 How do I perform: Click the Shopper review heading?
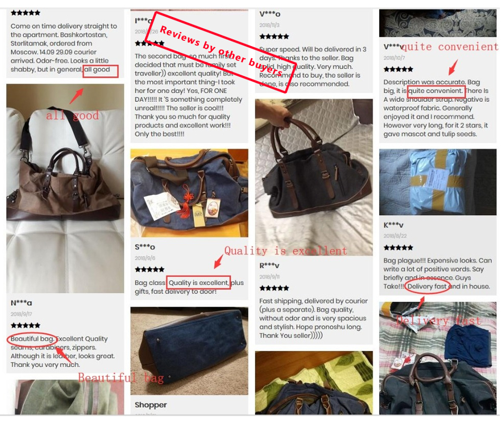[151, 405]
